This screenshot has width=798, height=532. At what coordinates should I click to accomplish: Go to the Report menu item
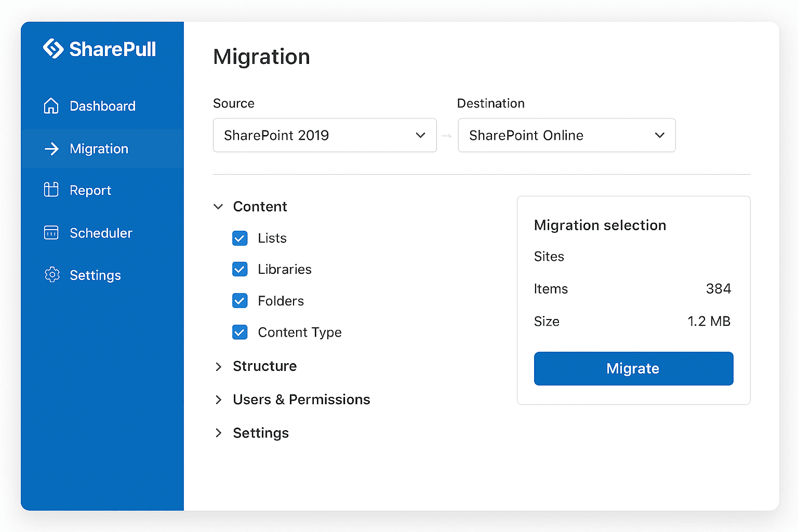(90, 191)
